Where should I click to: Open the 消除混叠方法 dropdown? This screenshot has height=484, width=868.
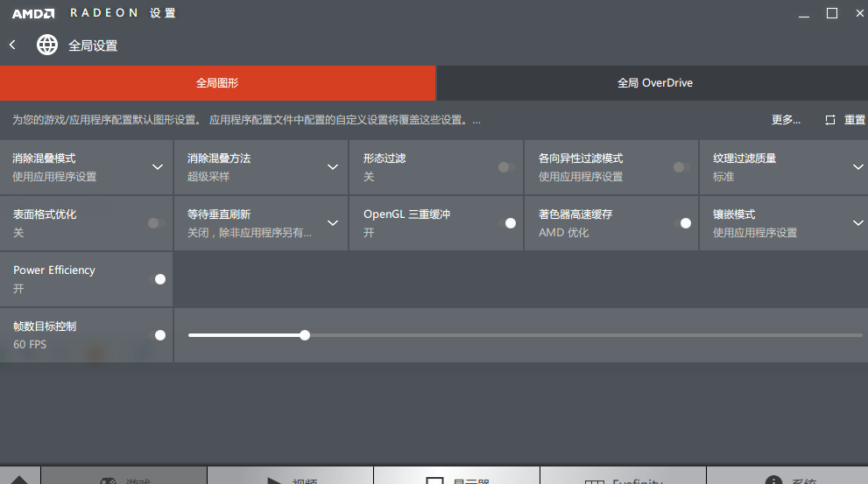tap(332, 167)
